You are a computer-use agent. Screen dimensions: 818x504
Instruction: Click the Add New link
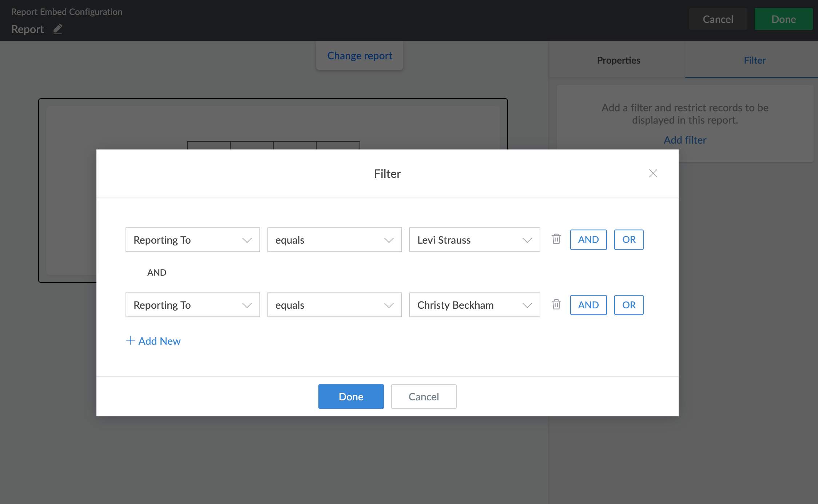(159, 341)
